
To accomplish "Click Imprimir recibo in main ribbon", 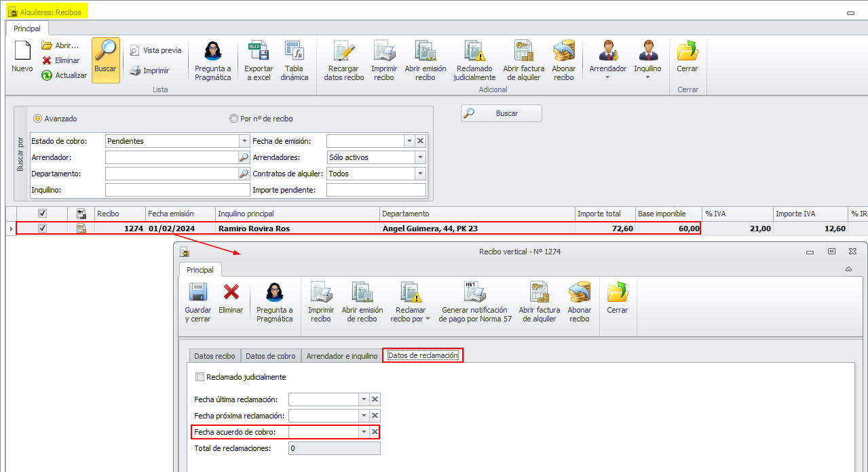I will 384,60.
